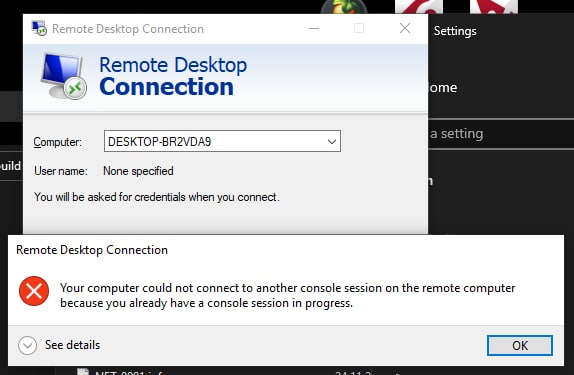
Task: Click the console session error message text
Action: 288,296
